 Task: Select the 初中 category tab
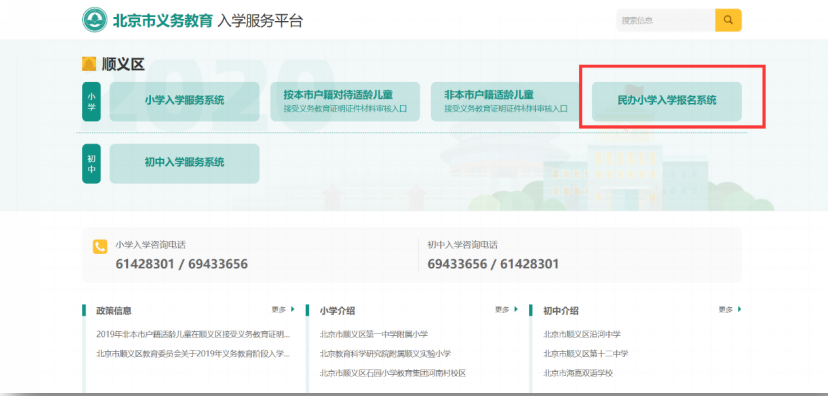(x=91, y=163)
